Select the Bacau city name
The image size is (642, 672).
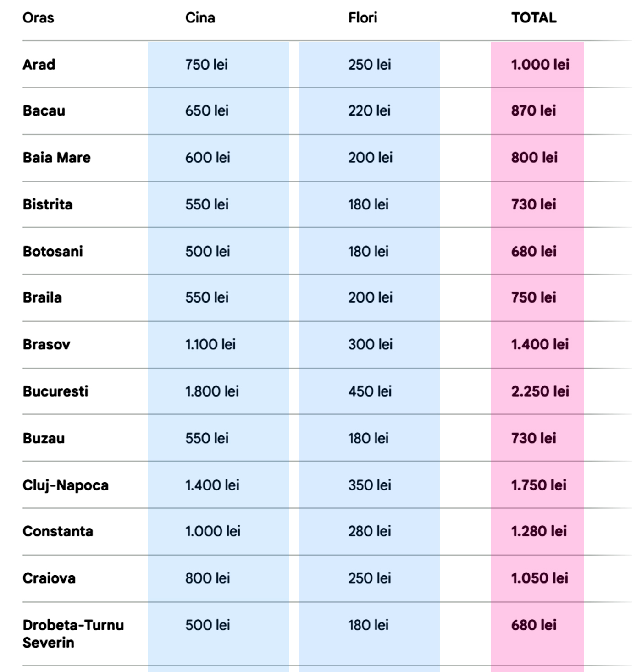[44, 111]
